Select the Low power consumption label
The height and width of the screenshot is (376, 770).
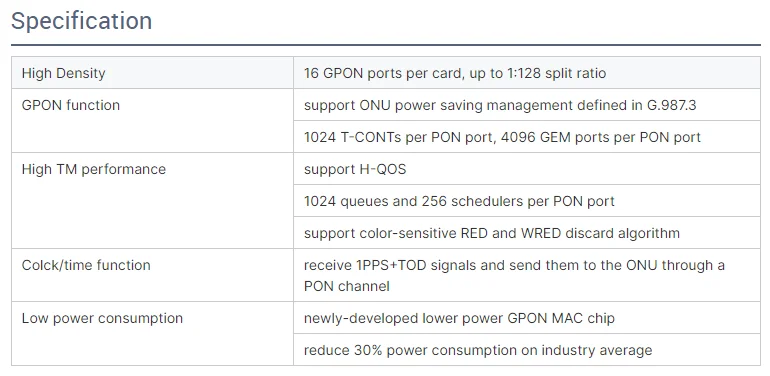click(x=102, y=318)
